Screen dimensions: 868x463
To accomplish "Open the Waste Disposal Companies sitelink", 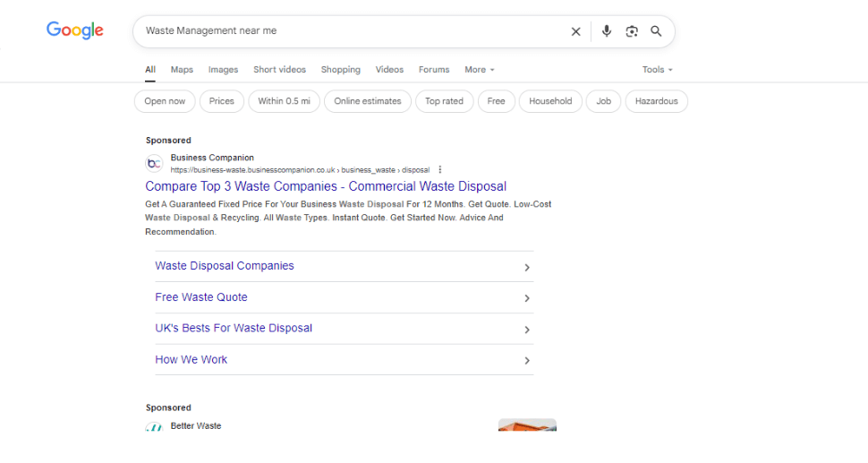I will [x=225, y=266].
